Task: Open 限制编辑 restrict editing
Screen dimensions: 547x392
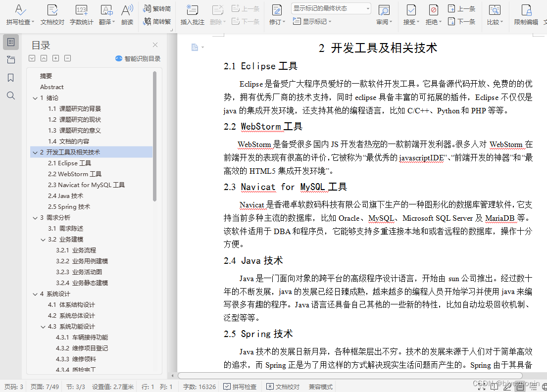Action: pyautogui.click(x=526, y=14)
